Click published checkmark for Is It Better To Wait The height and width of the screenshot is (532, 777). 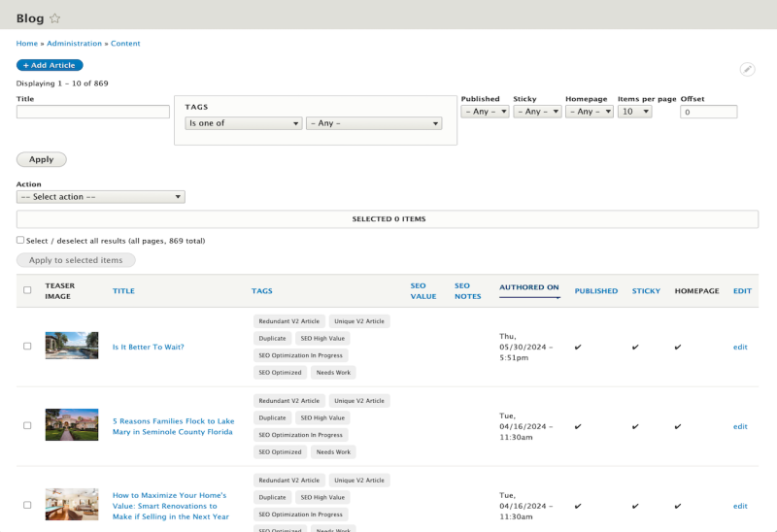[578, 347]
